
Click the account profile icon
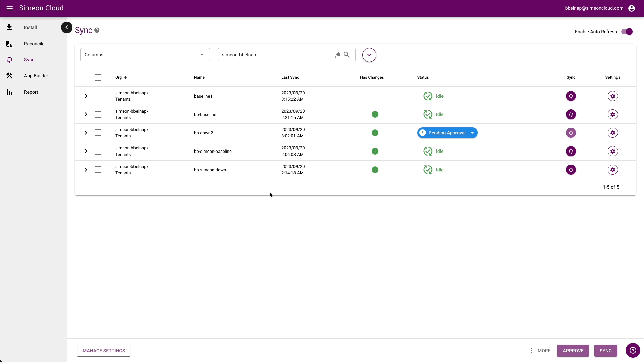click(632, 8)
